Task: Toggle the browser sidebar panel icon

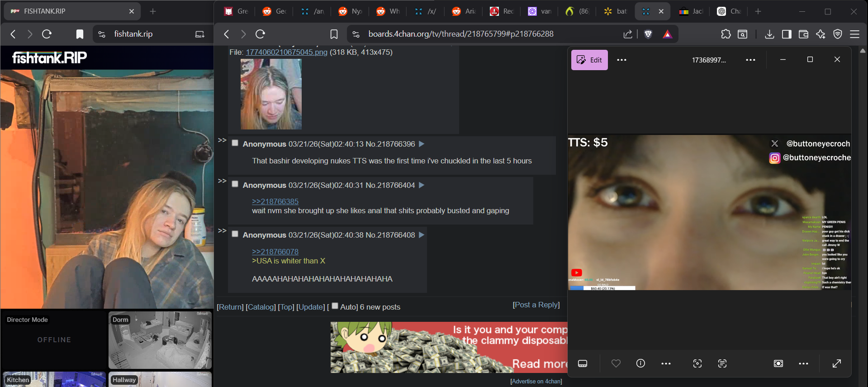Action: pyautogui.click(x=787, y=34)
